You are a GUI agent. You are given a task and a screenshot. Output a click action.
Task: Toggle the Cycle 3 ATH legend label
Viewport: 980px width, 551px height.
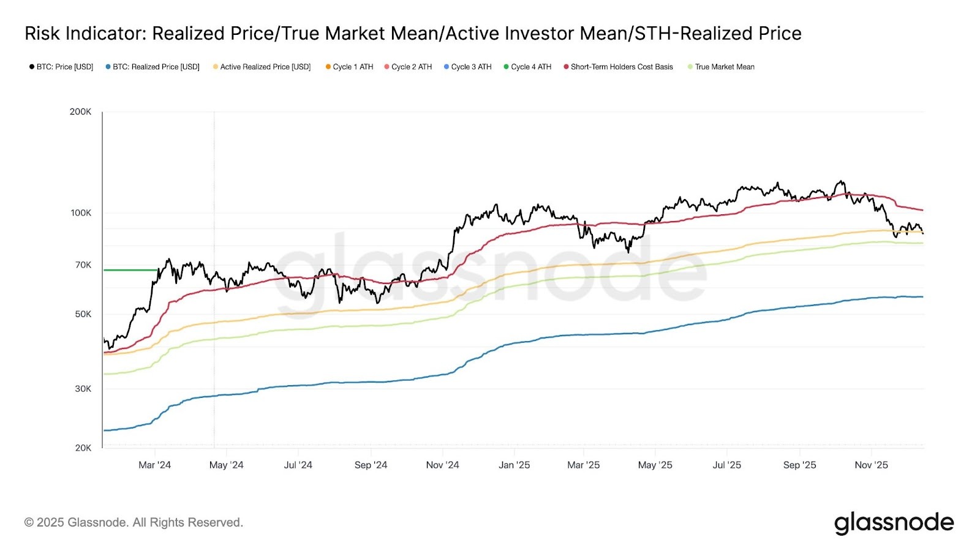[x=471, y=67]
